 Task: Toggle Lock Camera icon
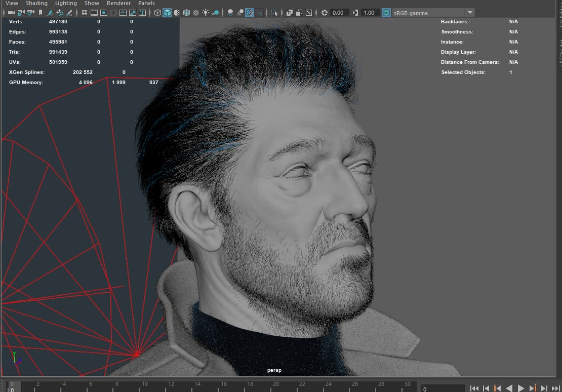coord(21,13)
